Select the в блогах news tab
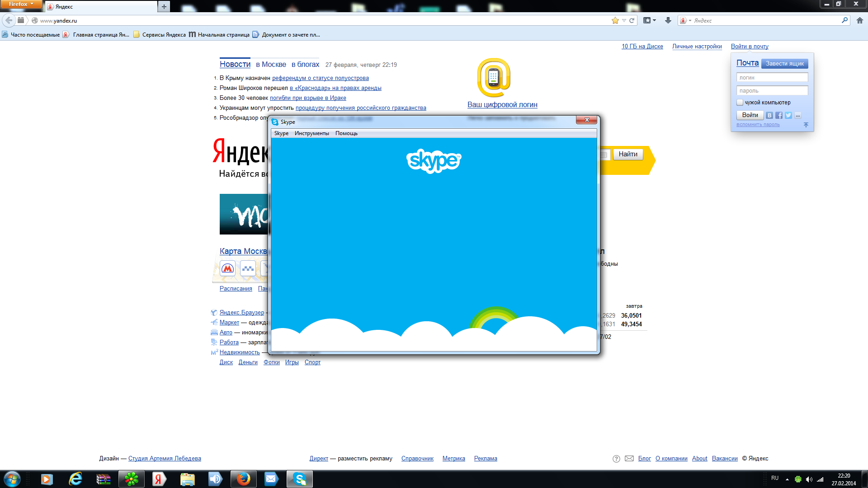 click(x=305, y=65)
